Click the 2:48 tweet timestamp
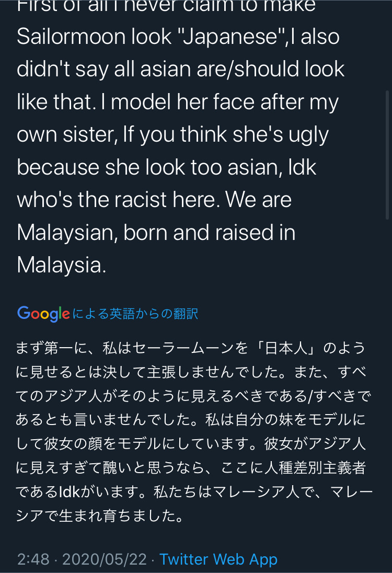The image size is (392, 573). [x=33, y=559]
